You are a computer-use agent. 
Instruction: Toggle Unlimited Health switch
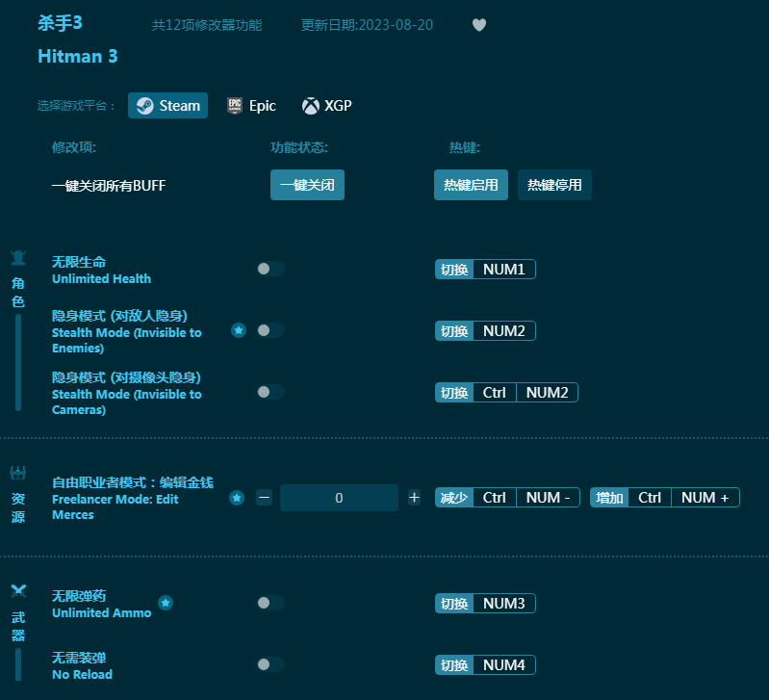[x=270, y=269]
